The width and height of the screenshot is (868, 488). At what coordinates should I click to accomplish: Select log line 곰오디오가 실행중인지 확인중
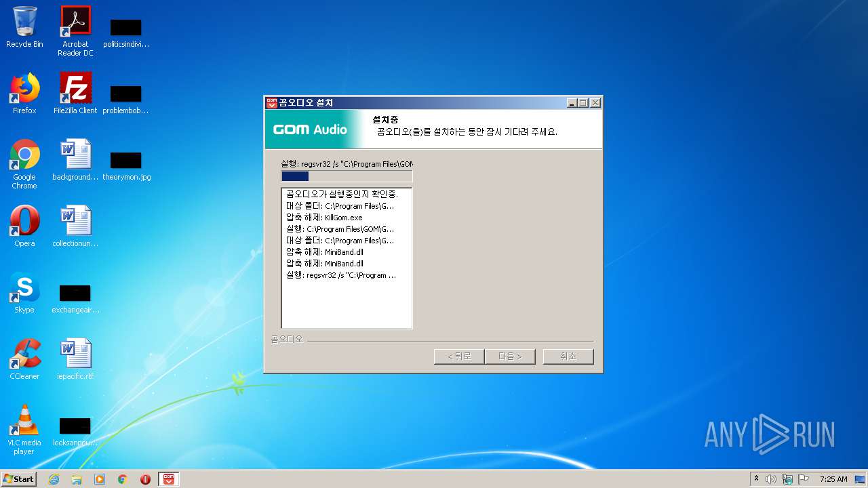(x=342, y=195)
